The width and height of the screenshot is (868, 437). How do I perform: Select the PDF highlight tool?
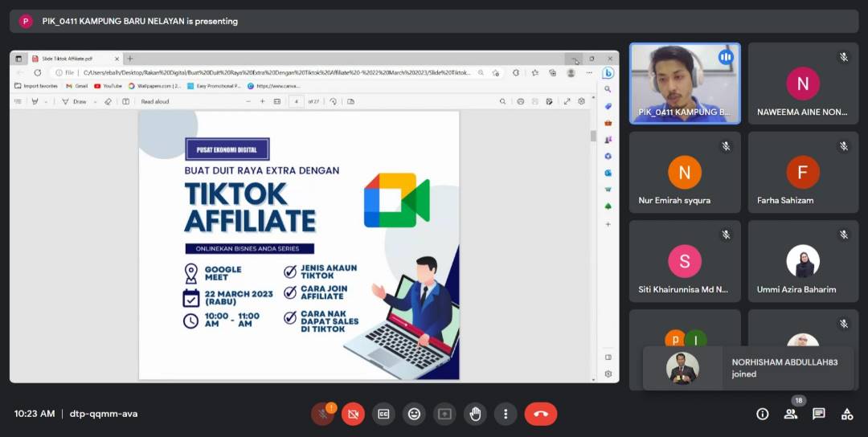click(35, 101)
